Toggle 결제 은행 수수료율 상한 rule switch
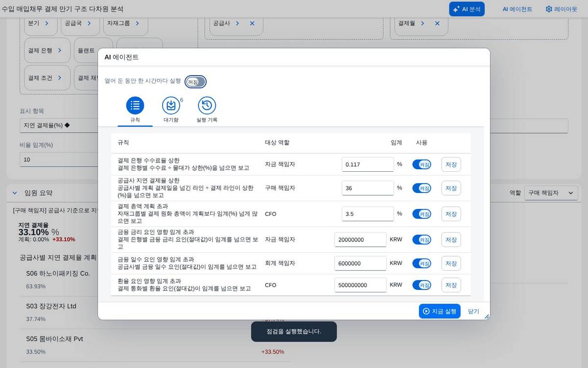This screenshot has height=368, width=588. (422, 164)
